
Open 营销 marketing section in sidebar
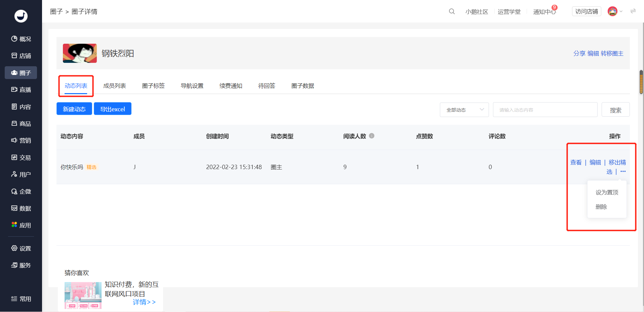(x=21, y=141)
